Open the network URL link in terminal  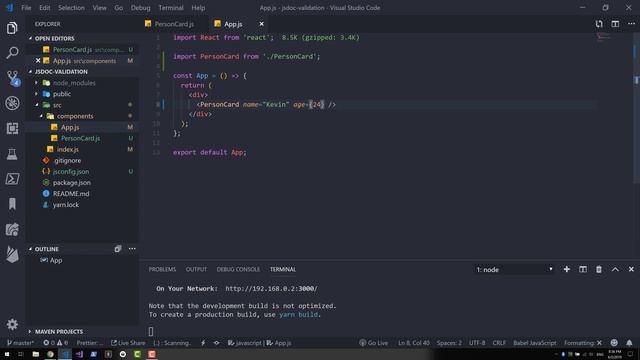pos(271,289)
